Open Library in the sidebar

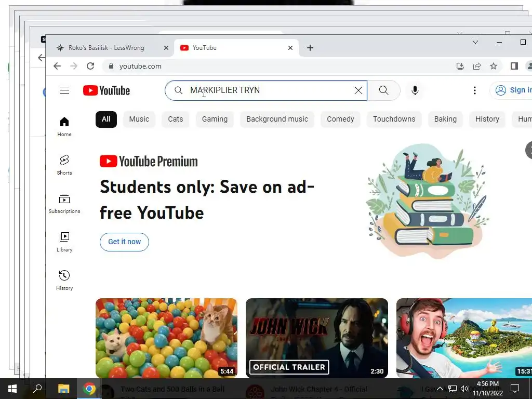coord(64,242)
